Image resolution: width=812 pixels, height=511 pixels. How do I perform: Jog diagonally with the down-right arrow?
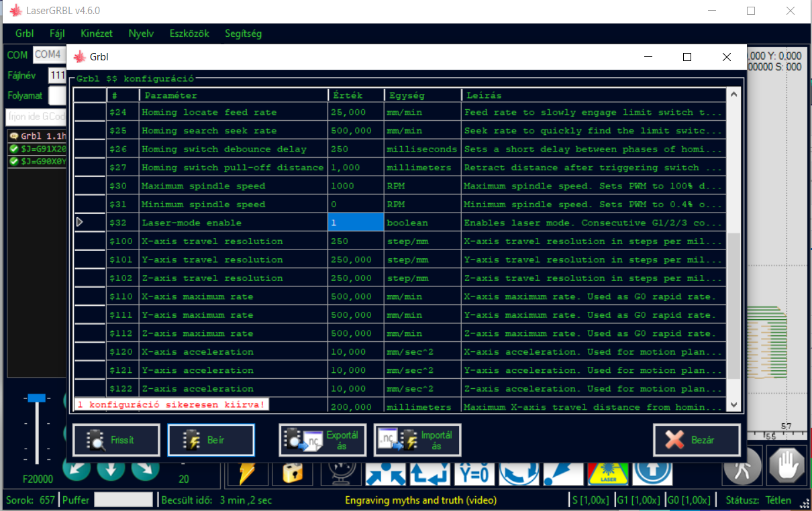145,469
